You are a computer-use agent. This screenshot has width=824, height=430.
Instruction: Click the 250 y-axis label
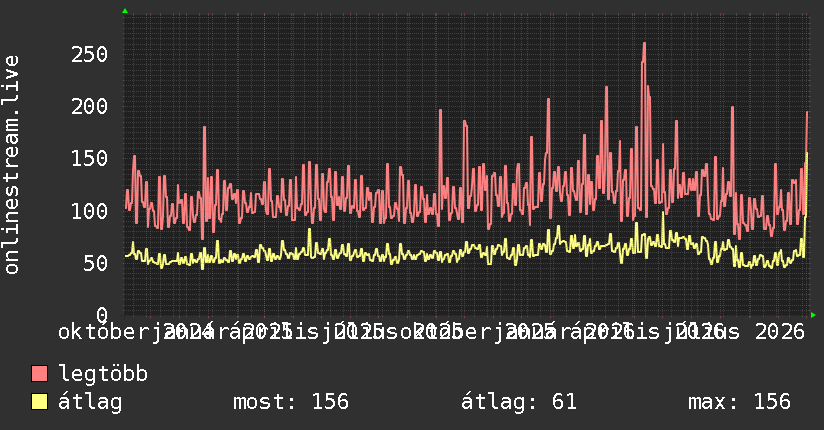tap(89, 54)
